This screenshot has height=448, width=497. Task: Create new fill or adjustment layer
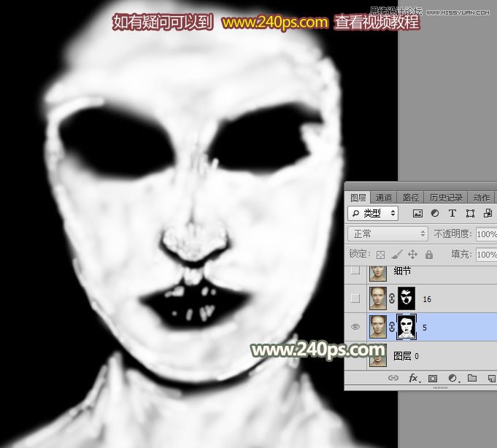[x=453, y=378]
